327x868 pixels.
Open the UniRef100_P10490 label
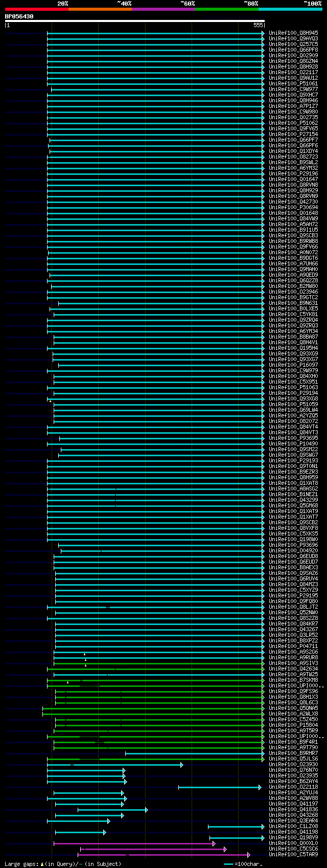click(293, 444)
